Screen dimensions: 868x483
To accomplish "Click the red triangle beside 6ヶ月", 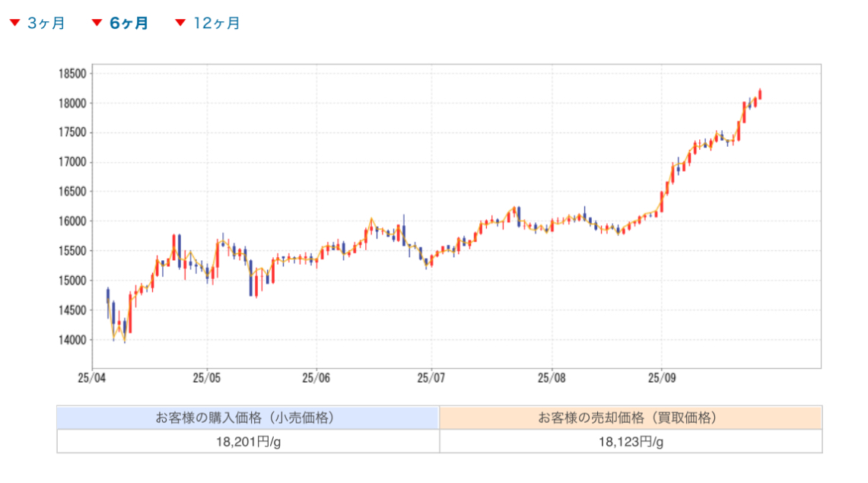I will (97, 23).
